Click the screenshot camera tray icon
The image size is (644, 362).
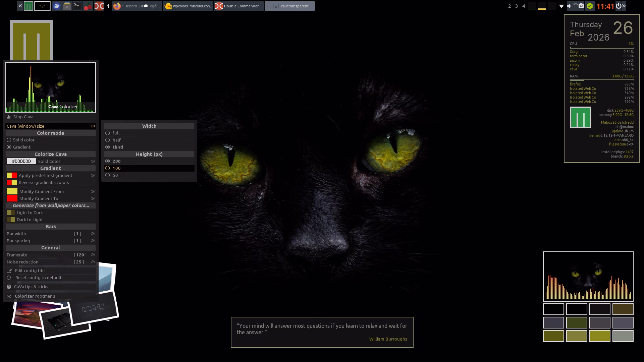(581, 6)
